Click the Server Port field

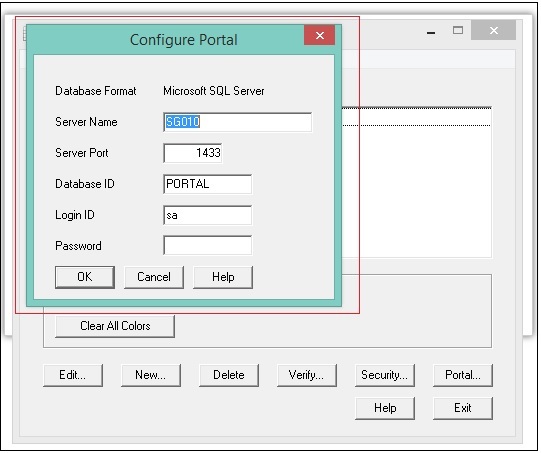(x=193, y=153)
